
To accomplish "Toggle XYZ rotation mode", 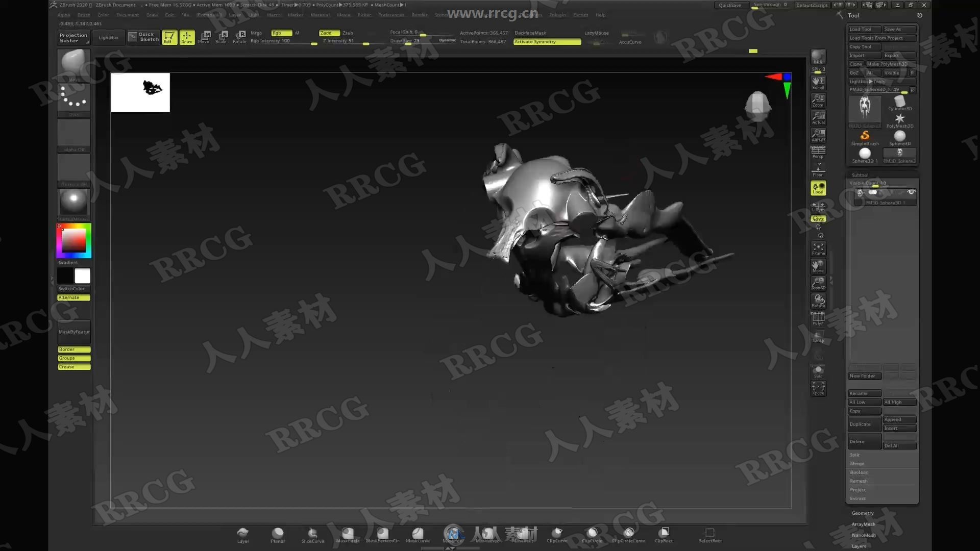I will click(x=818, y=219).
